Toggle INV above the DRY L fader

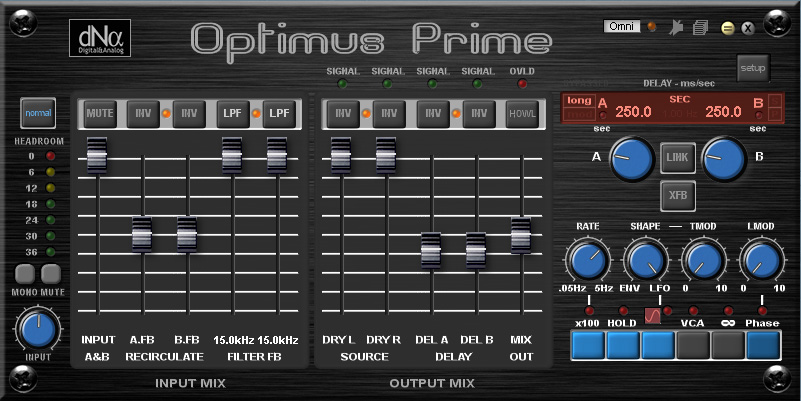pyautogui.click(x=343, y=113)
